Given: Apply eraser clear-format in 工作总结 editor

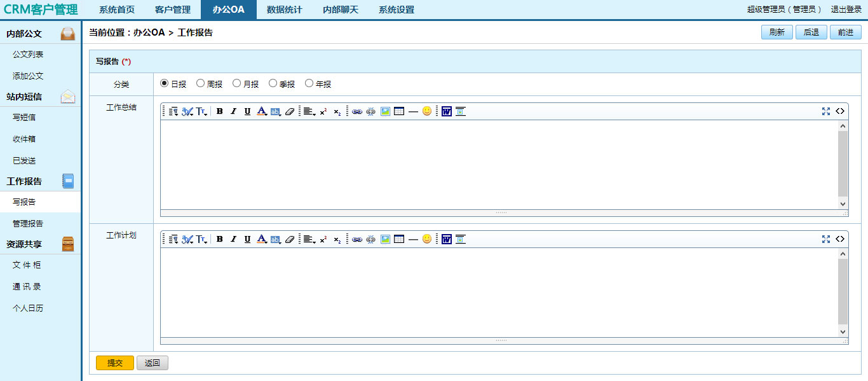Looking at the screenshot, I should point(290,111).
